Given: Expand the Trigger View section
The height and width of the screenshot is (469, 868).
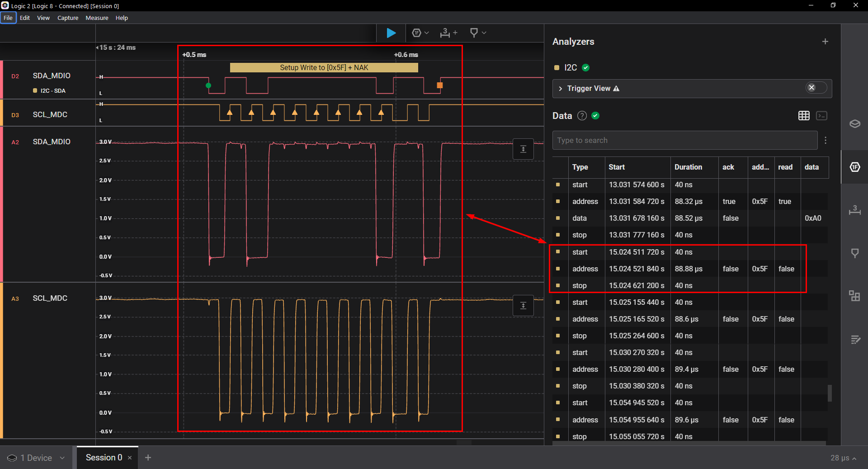Looking at the screenshot, I should (x=561, y=89).
